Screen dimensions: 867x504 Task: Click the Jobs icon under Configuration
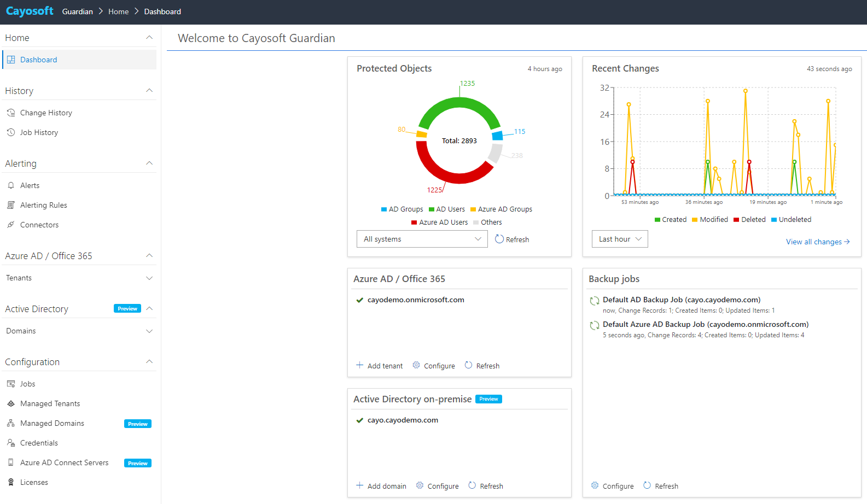pyautogui.click(x=11, y=384)
